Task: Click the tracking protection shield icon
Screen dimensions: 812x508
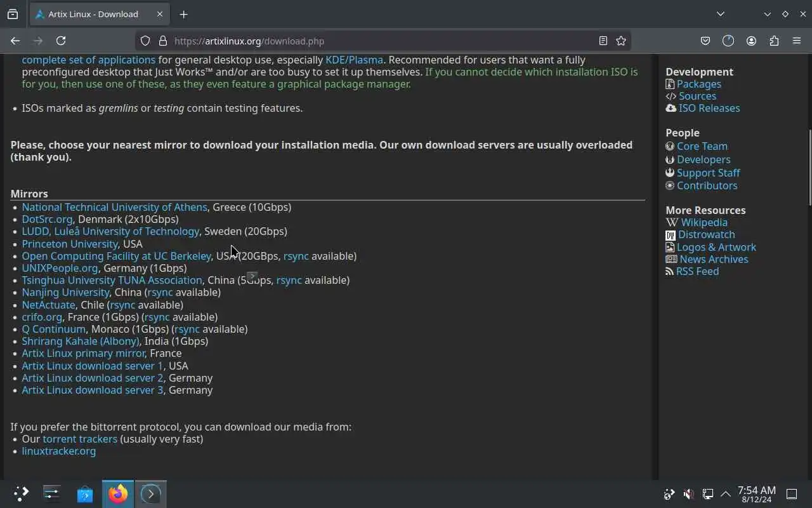Action: (x=145, y=41)
